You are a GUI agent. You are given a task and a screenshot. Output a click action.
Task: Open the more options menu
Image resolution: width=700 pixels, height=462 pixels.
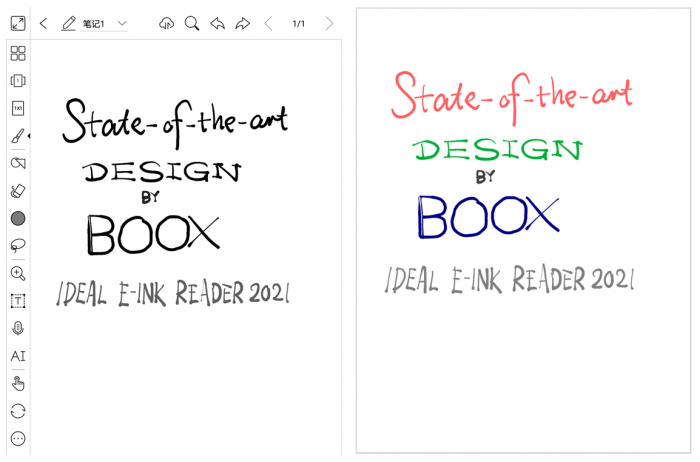coord(18,438)
